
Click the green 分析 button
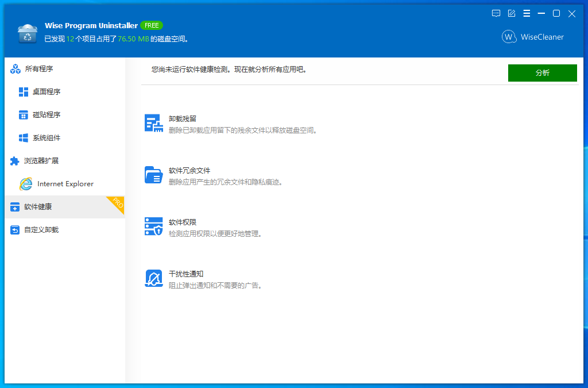click(x=542, y=72)
